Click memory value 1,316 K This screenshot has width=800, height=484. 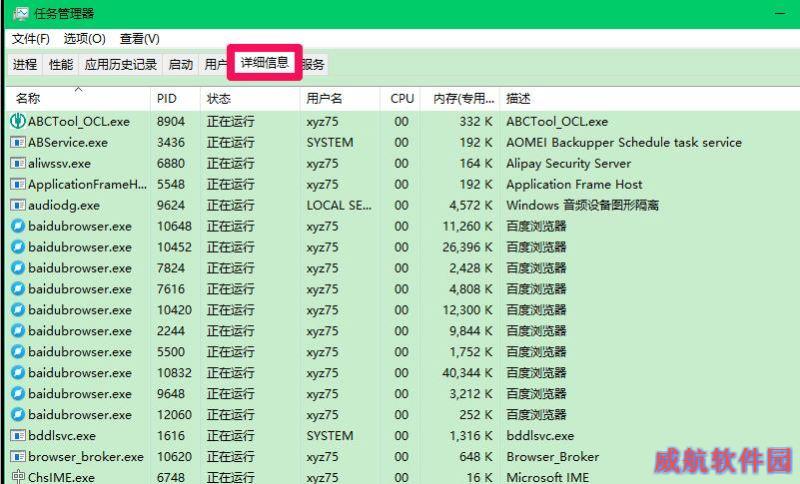click(x=471, y=436)
